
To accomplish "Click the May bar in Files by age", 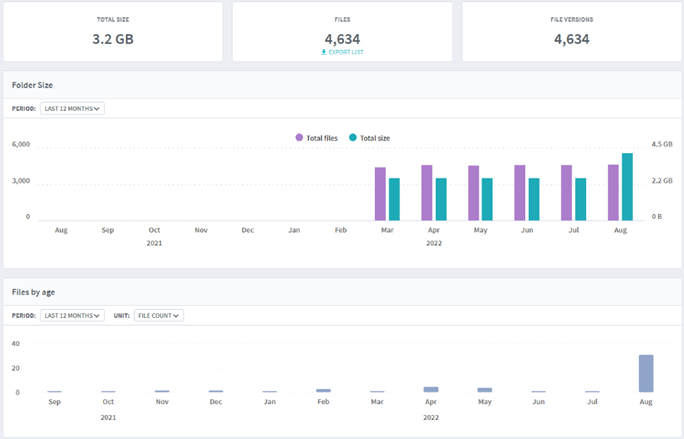I will (485, 390).
